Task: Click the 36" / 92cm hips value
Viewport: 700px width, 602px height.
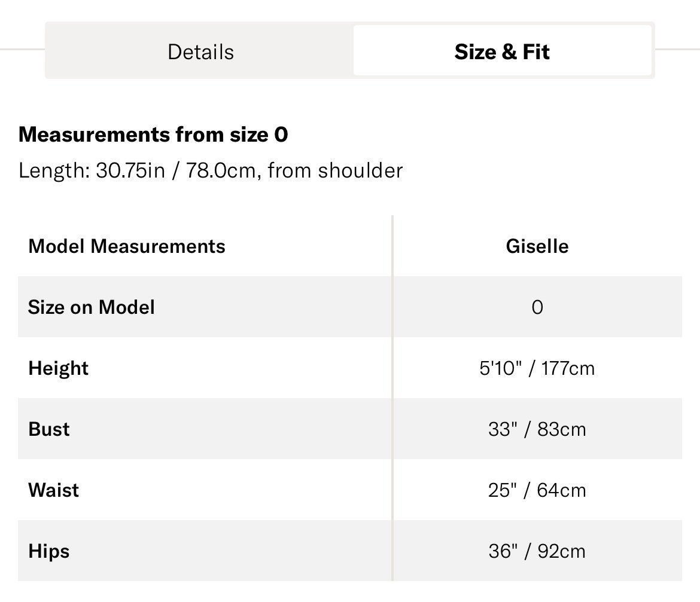Action: click(x=537, y=551)
